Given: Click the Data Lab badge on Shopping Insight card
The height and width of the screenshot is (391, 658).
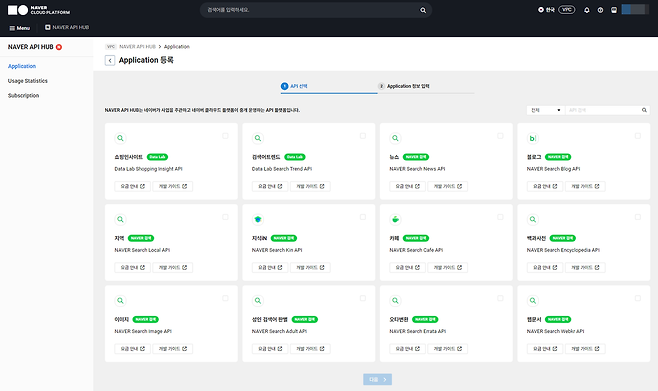Looking at the screenshot, I should (157, 157).
